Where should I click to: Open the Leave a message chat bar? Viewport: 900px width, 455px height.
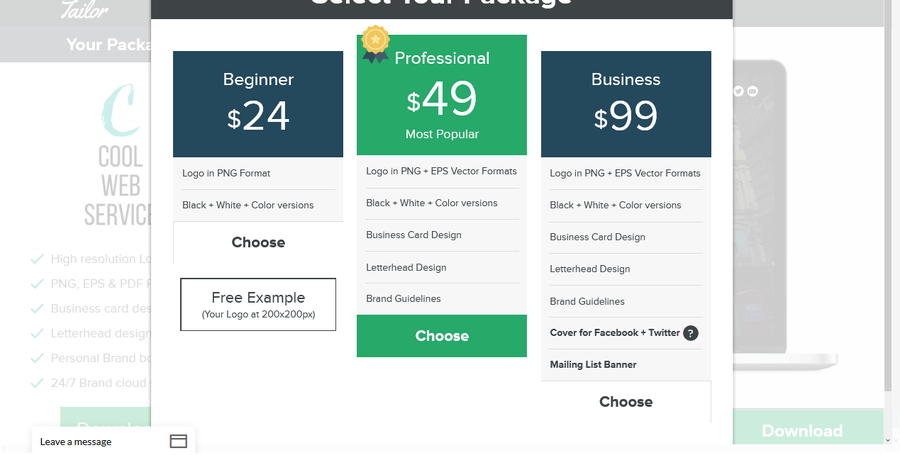pos(114,441)
